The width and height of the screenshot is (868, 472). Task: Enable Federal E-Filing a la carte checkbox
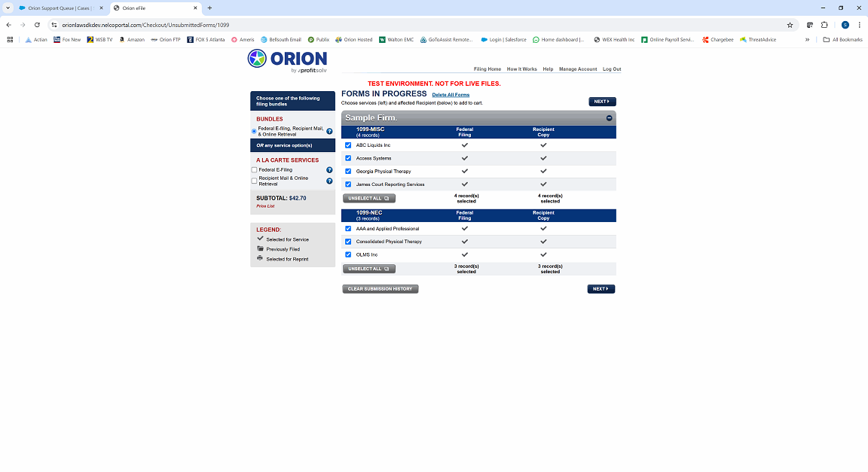pyautogui.click(x=254, y=170)
